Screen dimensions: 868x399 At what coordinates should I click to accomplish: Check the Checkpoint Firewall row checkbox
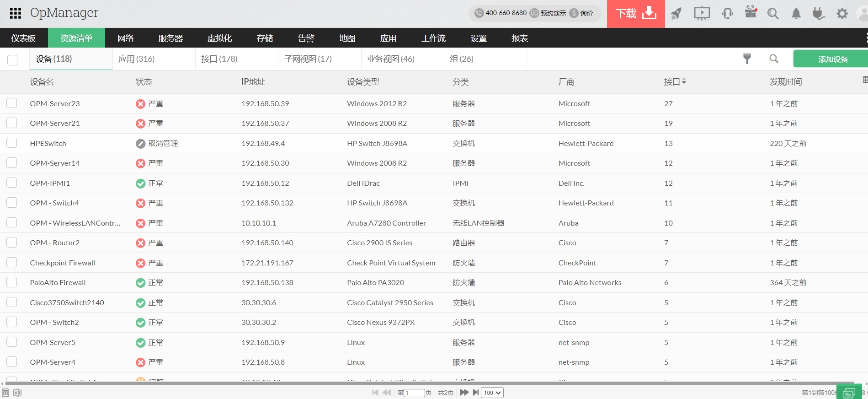[12, 262]
